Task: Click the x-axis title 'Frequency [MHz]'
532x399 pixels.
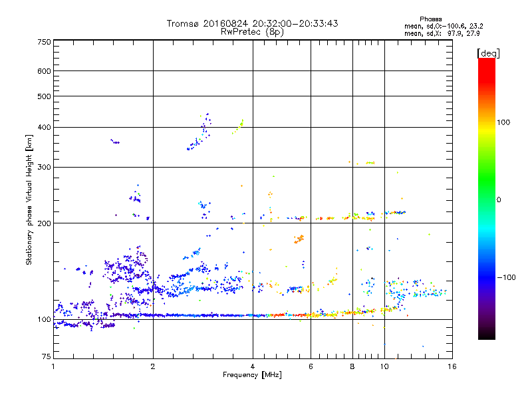Action: tap(252, 375)
